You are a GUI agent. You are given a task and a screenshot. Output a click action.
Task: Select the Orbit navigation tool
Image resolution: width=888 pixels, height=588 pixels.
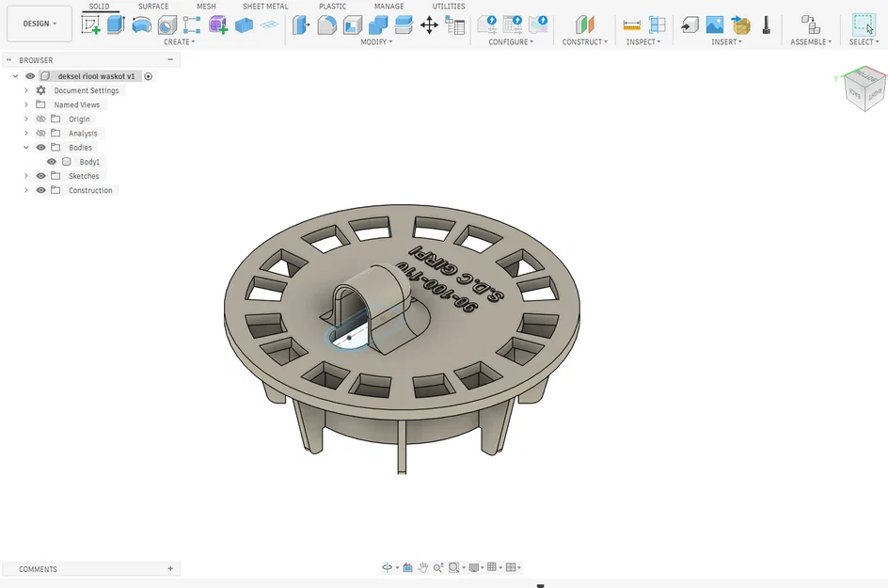coord(388,567)
